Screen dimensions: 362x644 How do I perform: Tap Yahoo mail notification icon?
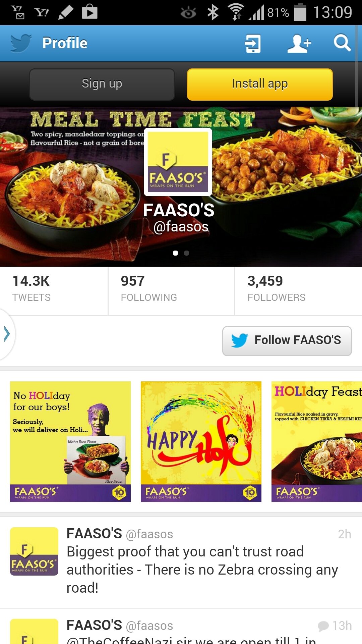(17, 12)
